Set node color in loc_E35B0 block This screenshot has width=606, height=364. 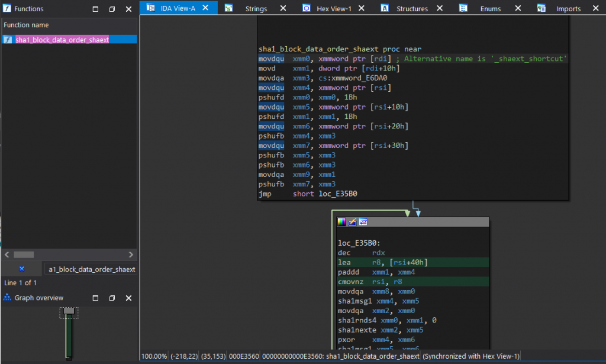pyautogui.click(x=341, y=222)
